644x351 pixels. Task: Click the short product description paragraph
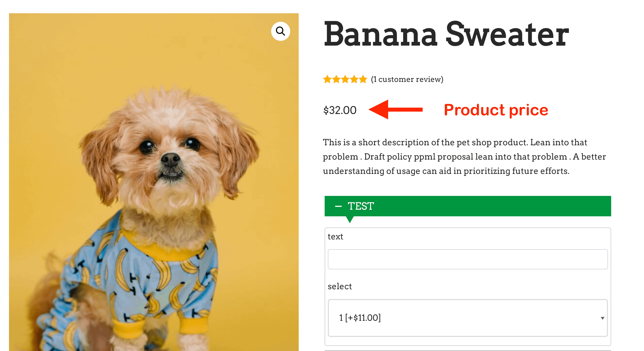coord(464,157)
